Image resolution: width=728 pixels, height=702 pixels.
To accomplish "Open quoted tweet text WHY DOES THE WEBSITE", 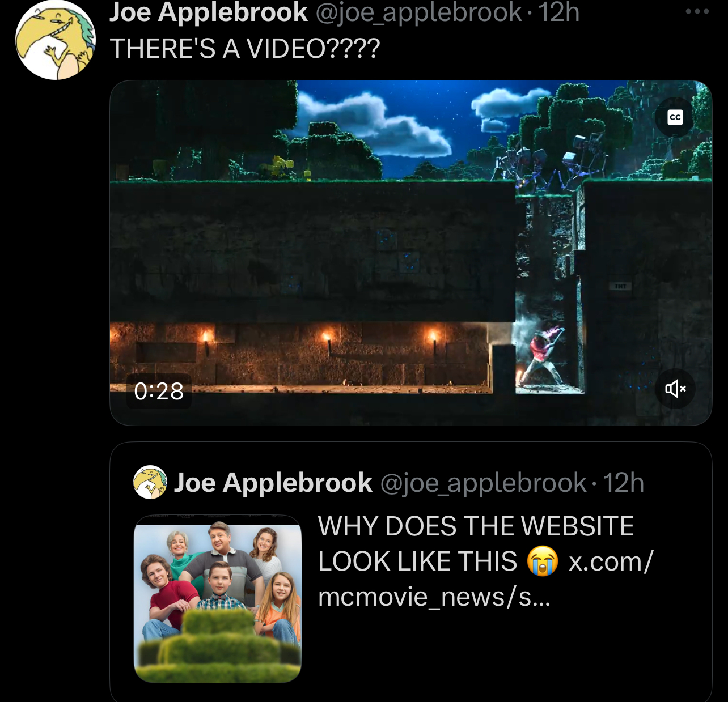I will 476,526.
